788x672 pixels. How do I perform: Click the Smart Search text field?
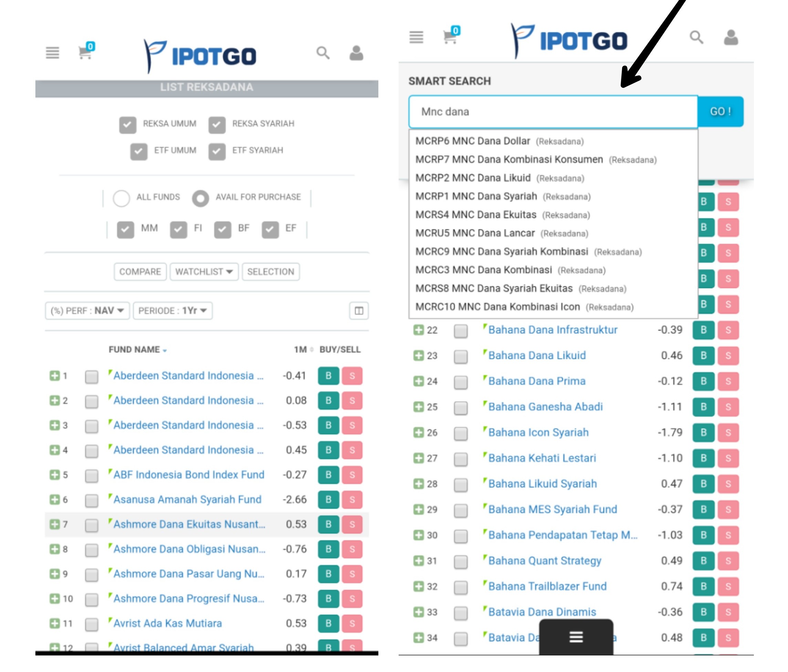pos(553,112)
